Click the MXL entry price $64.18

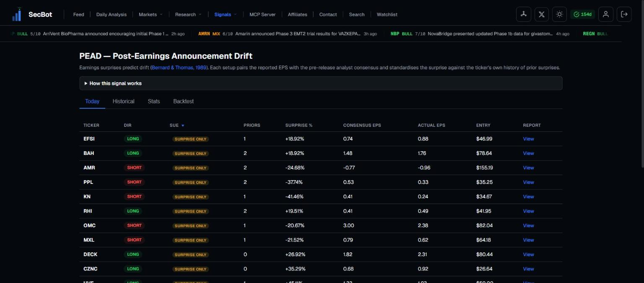[483, 240]
